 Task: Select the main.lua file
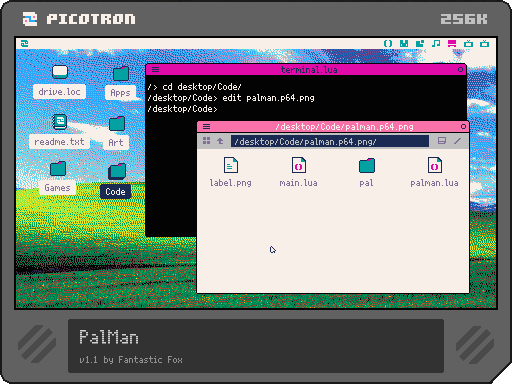pos(298,172)
